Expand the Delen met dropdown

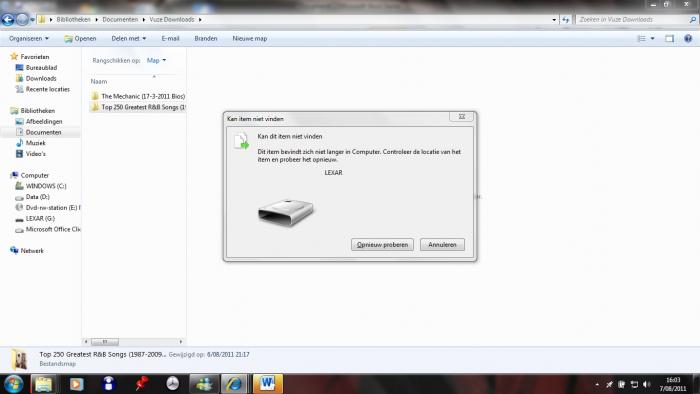[x=129, y=39]
